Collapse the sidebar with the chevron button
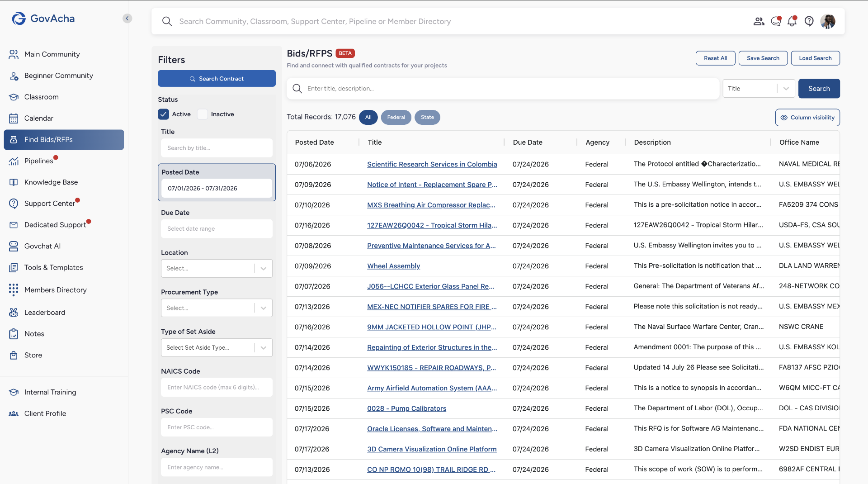The image size is (868, 484). click(x=127, y=19)
